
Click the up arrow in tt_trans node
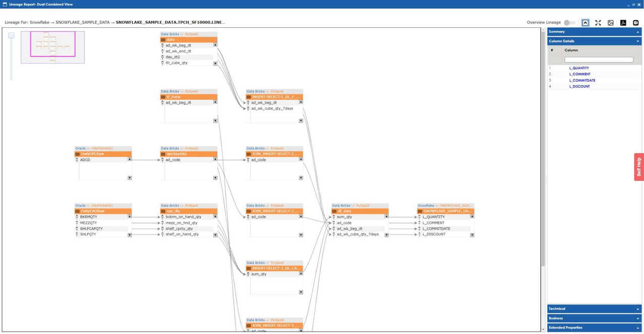[x=215, y=102]
